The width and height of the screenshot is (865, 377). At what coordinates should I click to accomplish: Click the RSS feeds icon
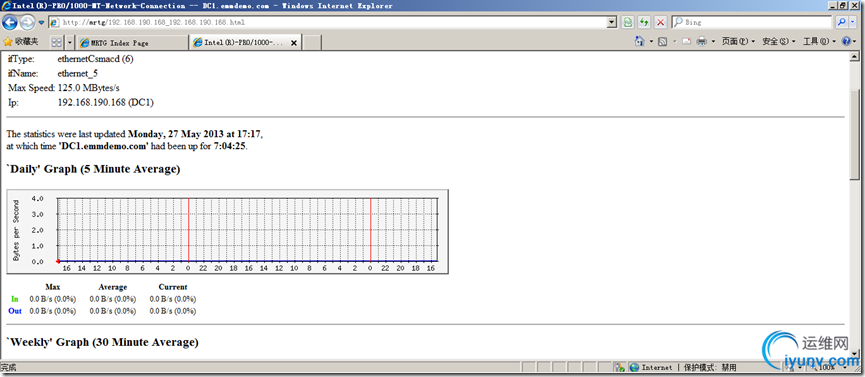(x=663, y=41)
